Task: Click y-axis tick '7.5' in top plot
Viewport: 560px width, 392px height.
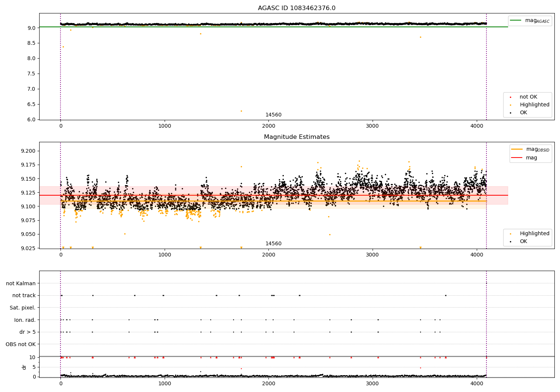Action: point(31,74)
